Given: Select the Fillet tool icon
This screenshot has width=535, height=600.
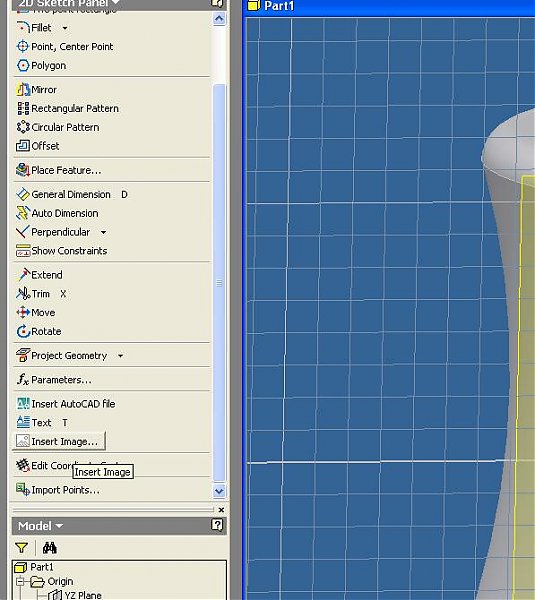Looking at the screenshot, I should (23, 28).
